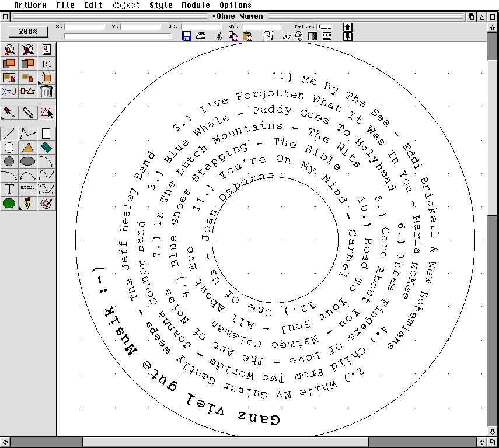The height and width of the screenshot is (448, 499).
Task: Open the screwdriver tool flyout
Action: click(x=9, y=113)
